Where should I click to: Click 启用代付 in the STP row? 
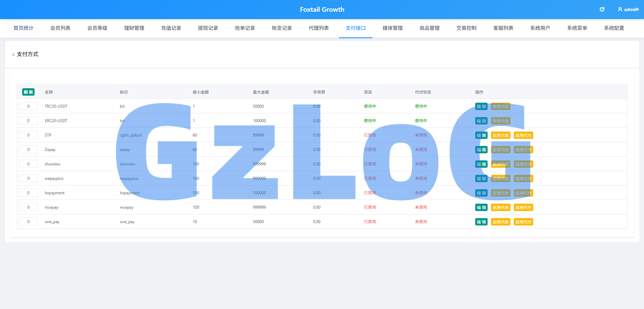(x=524, y=135)
